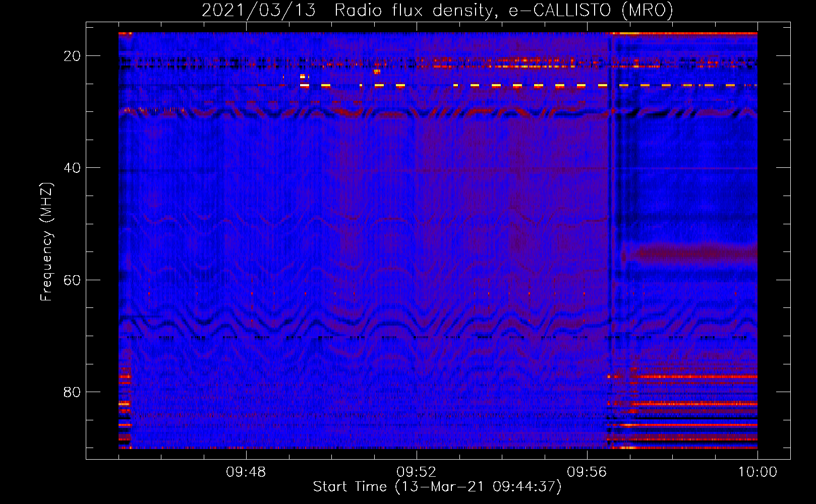Click the 09:56 time tick label

pos(587,472)
